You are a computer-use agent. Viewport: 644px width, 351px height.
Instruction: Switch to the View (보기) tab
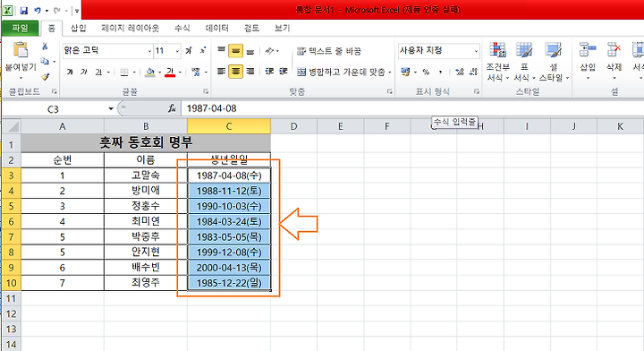(x=282, y=28)
